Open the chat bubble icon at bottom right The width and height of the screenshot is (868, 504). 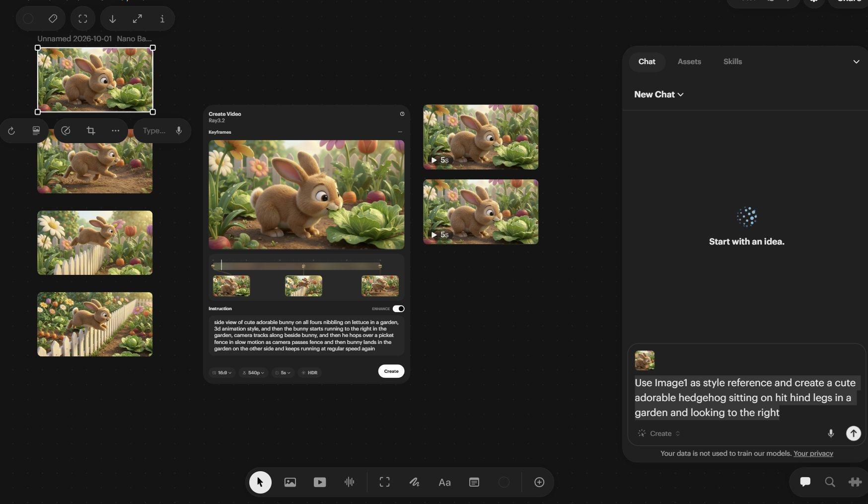pyautogui.click(x=805, y=482)
